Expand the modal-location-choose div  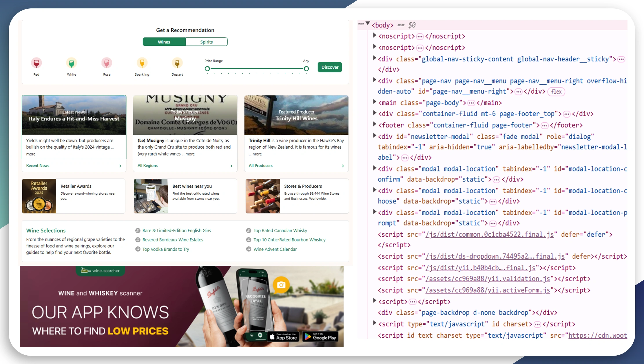coord(374,190)
